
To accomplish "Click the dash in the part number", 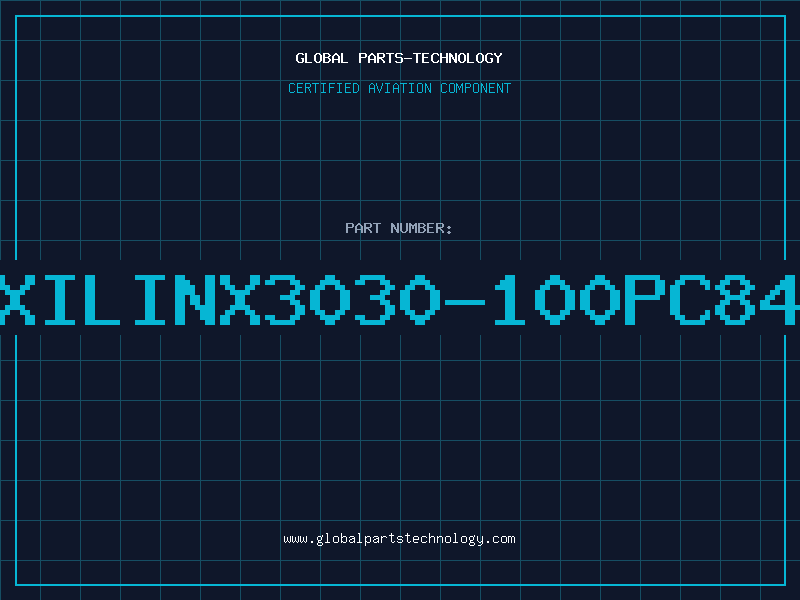I will (464, 302).
